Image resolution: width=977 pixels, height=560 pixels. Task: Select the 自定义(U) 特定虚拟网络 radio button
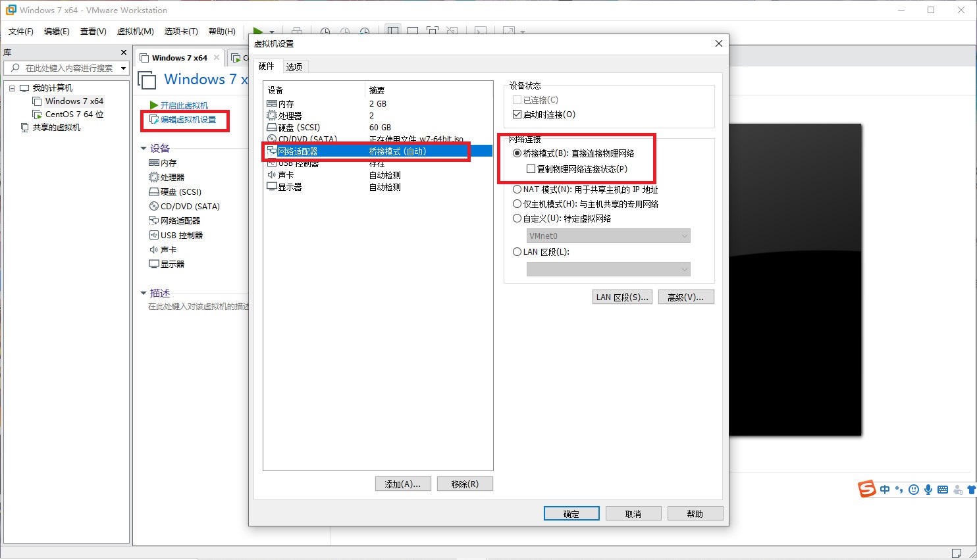(517, 218)
